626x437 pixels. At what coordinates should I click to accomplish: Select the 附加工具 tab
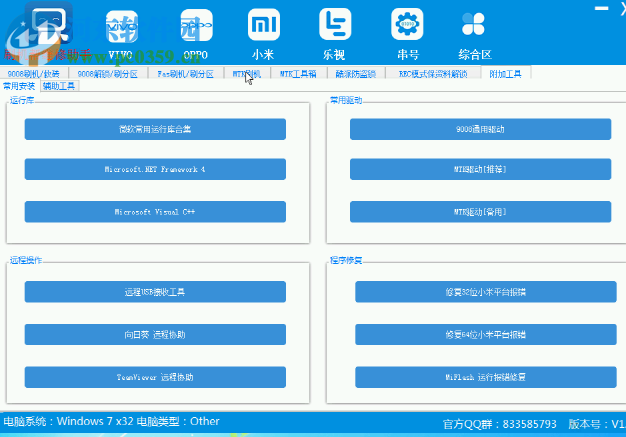[505, 74]
